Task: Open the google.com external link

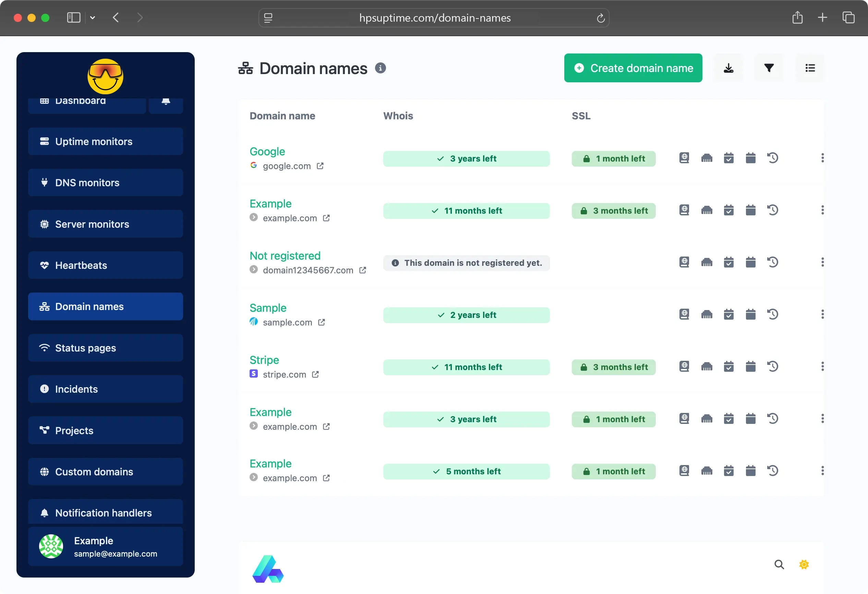Action: (321, 166)
